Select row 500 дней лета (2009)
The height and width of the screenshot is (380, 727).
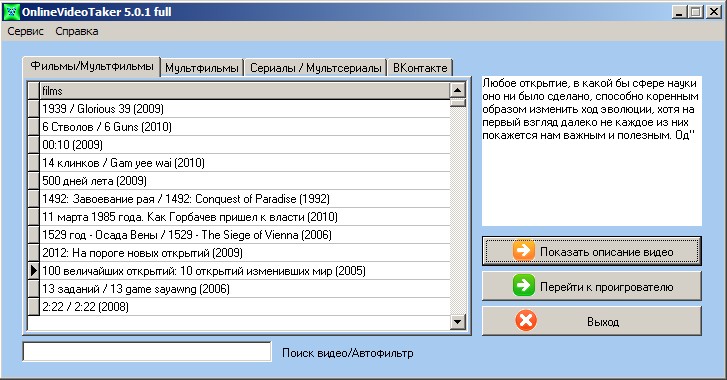(245, 181)
